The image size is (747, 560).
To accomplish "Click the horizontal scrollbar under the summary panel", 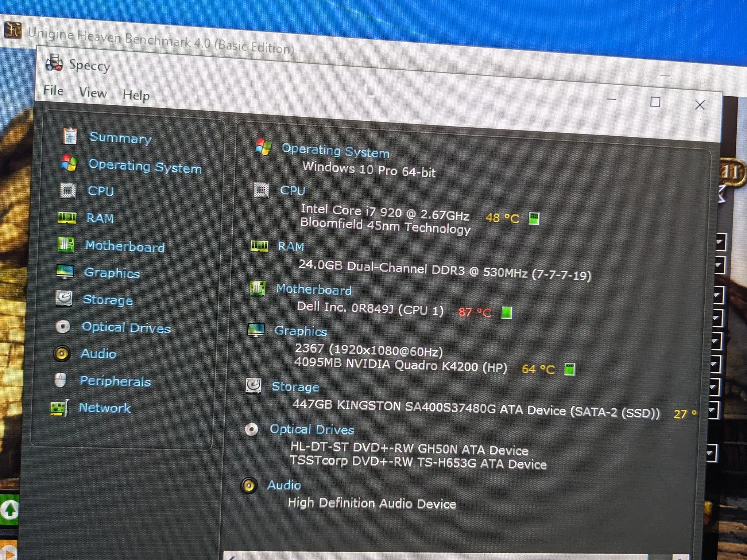I will (456, 557).
